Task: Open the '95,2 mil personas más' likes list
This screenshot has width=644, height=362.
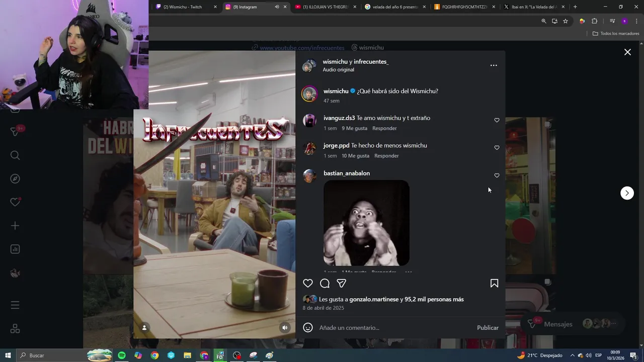Action: click(x=434, y=299)
